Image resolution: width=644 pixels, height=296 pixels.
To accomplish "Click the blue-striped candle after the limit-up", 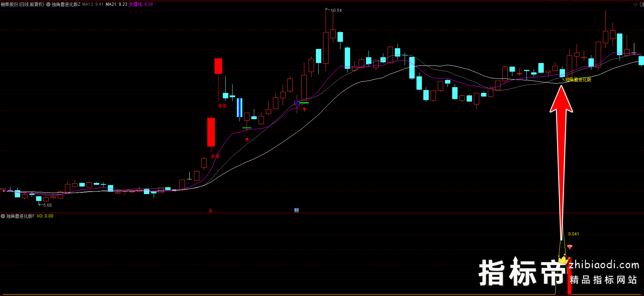I will pyautogui.click(x=239, y=108).
